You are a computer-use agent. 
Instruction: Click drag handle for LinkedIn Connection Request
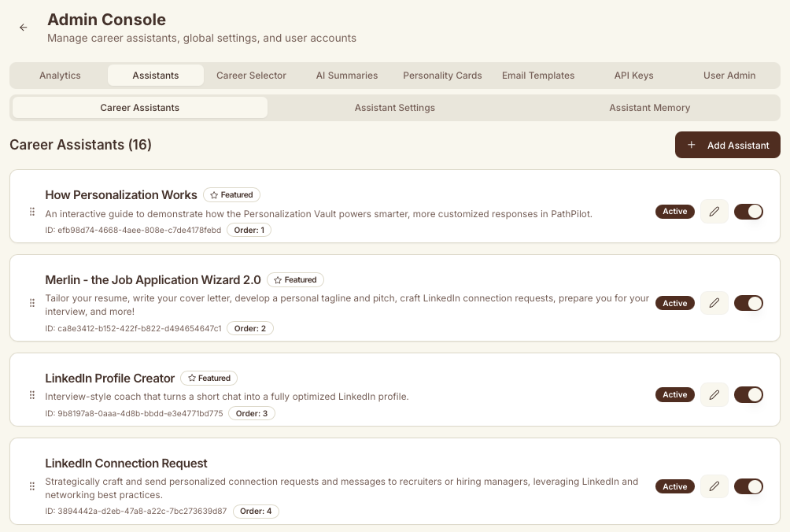pos(32,487)
